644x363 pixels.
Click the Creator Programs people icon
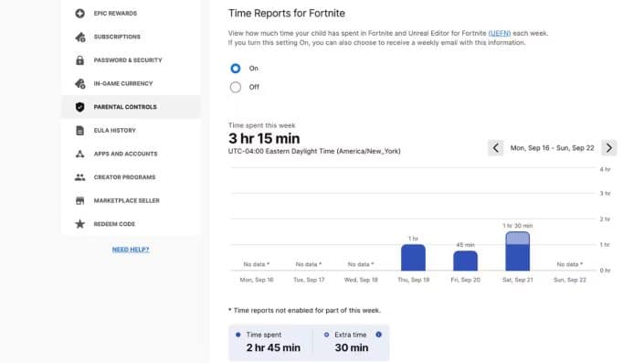(x=79, y=177)
